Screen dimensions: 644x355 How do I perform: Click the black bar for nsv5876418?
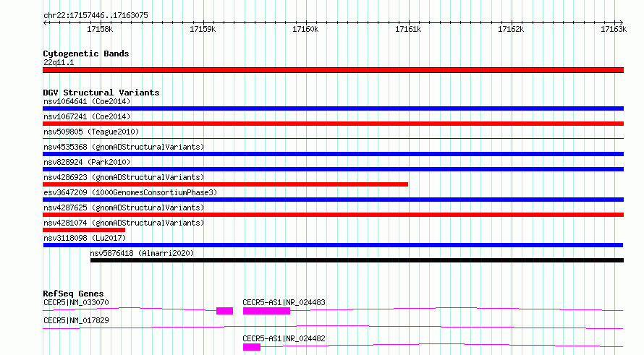pos(357,260)
